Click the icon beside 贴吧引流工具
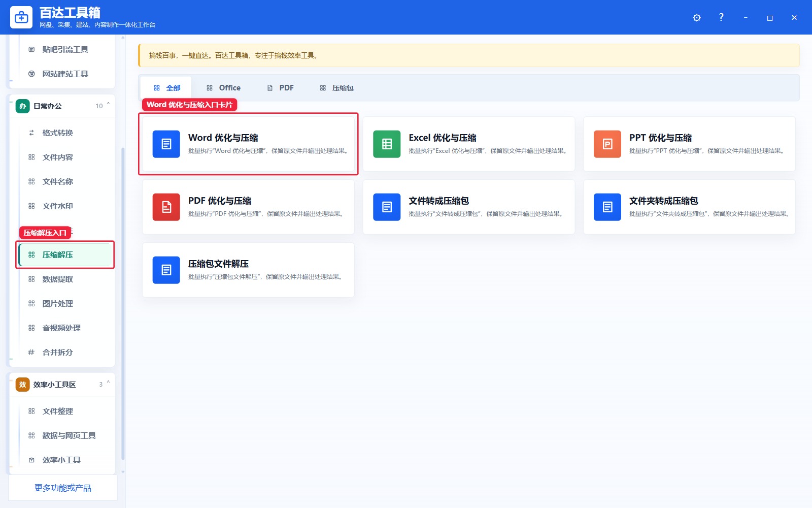 point(31,50)
